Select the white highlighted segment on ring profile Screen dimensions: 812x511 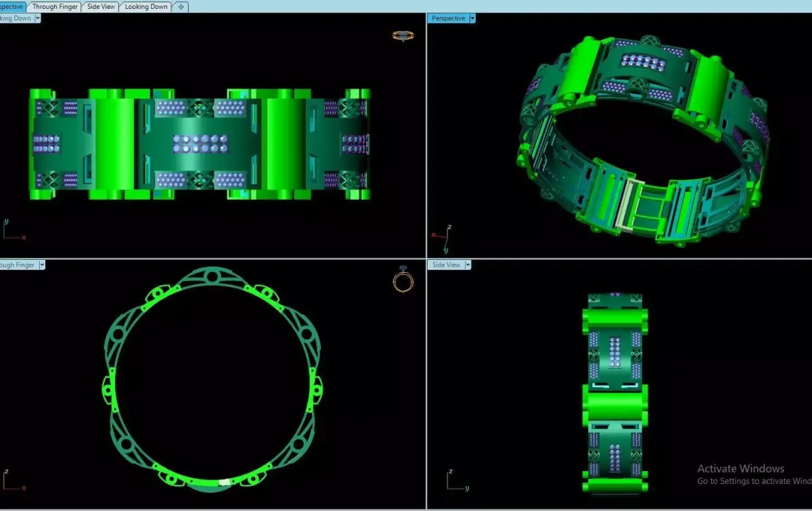click(225, 482)
